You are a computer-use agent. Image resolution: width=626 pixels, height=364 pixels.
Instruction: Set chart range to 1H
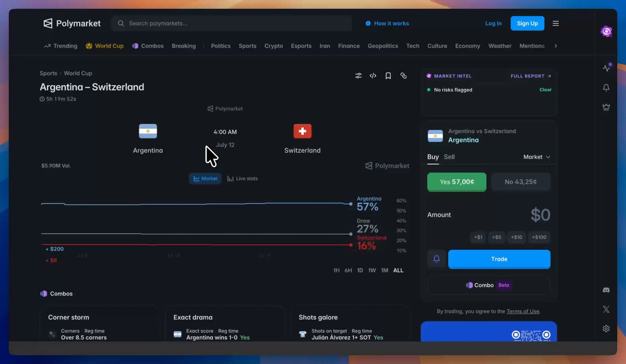[x=336, y=270]
